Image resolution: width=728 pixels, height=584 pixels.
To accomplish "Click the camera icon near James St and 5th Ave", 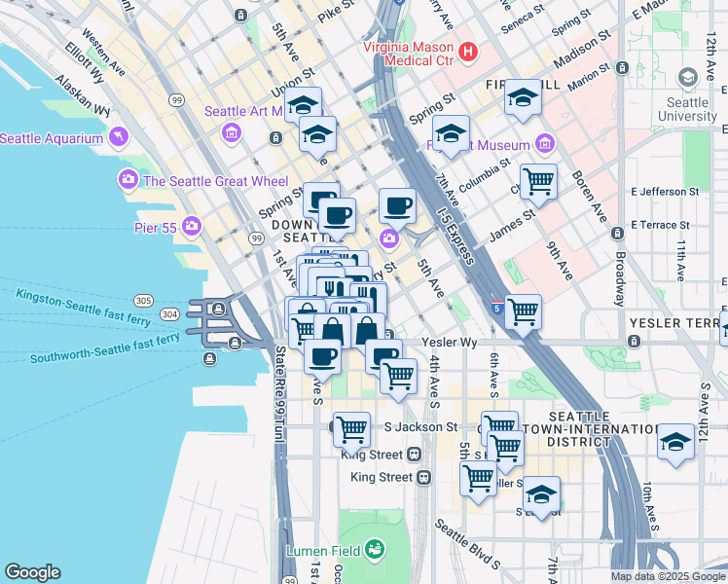I will pyautogui.click(x=389, y=240).
